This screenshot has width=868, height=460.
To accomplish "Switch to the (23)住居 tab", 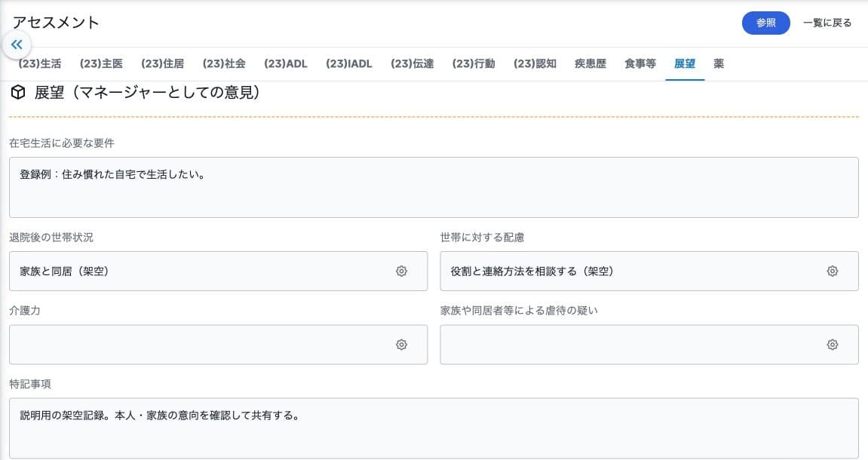I will pos(162,63).
